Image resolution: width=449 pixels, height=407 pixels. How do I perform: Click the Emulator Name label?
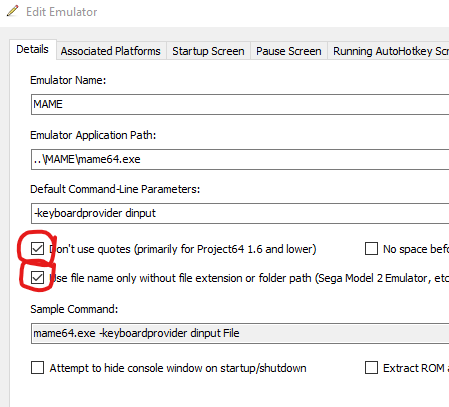pyautogui.click(x=68, y=80)
